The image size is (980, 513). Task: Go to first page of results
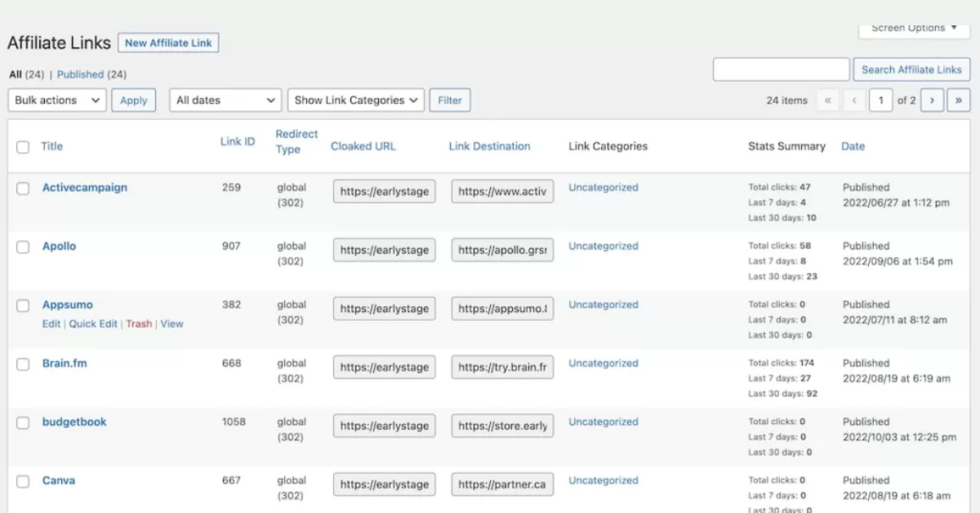click(x=827, y=100)
